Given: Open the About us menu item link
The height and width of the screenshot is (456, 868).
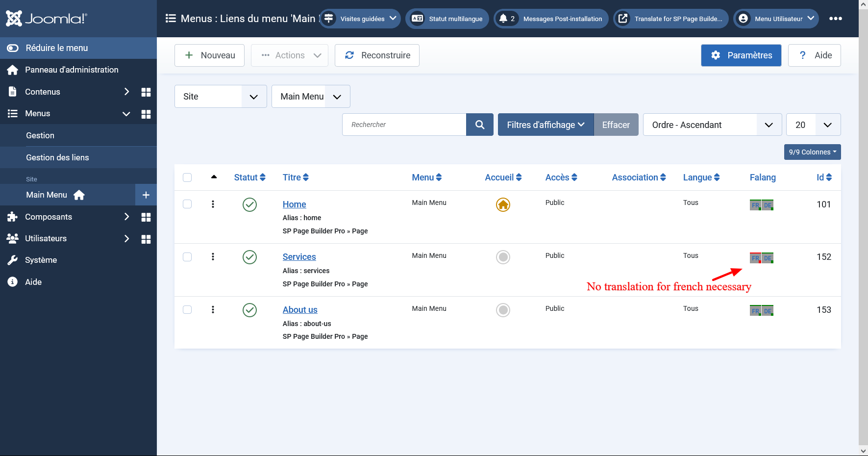Looking at the screenshot, I should pyautogui.click(x=300, y=310).
